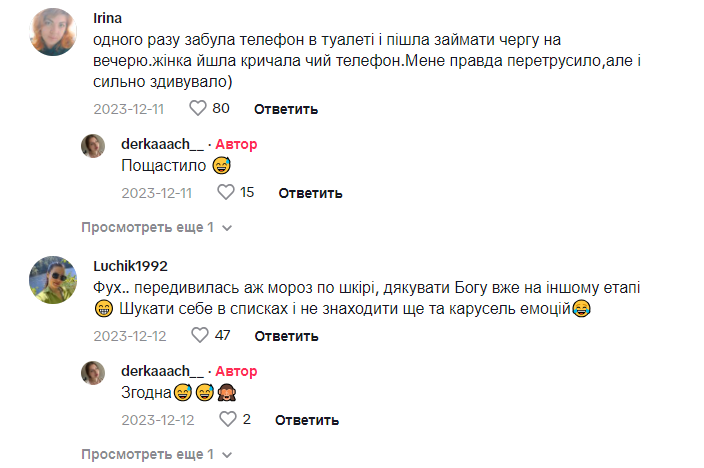Open derkaaach__ username above "Пощастило"
The image size is (704, 468).
[161, 144]
